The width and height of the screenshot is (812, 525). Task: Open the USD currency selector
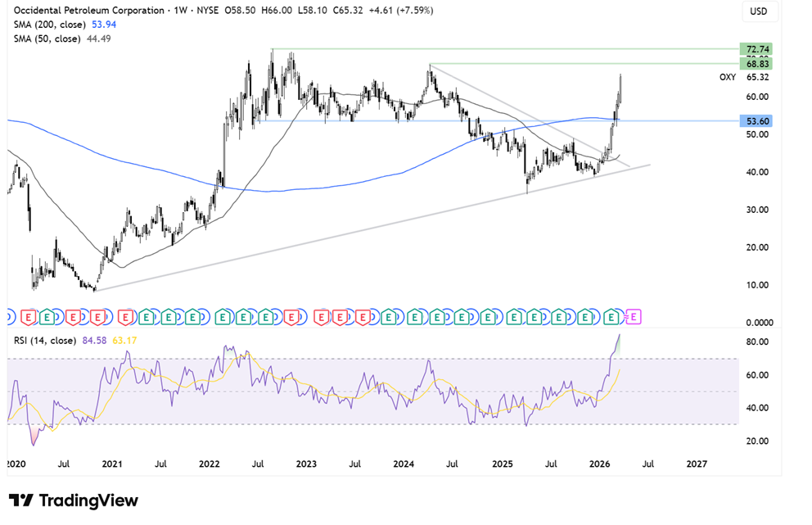(759, 11)
